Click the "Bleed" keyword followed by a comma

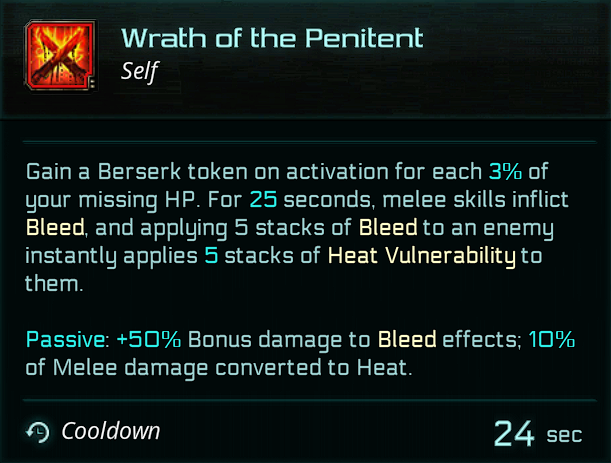(x=55, y=228)
